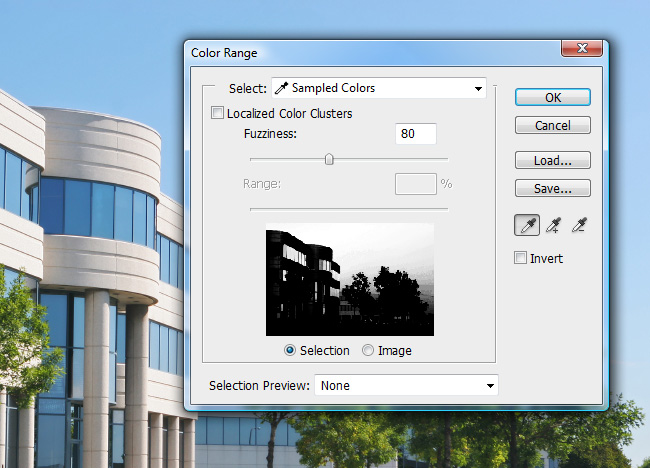Open the Selection Preview dropdown
This screenshot has height=468, width=650.
pos(406,385)
